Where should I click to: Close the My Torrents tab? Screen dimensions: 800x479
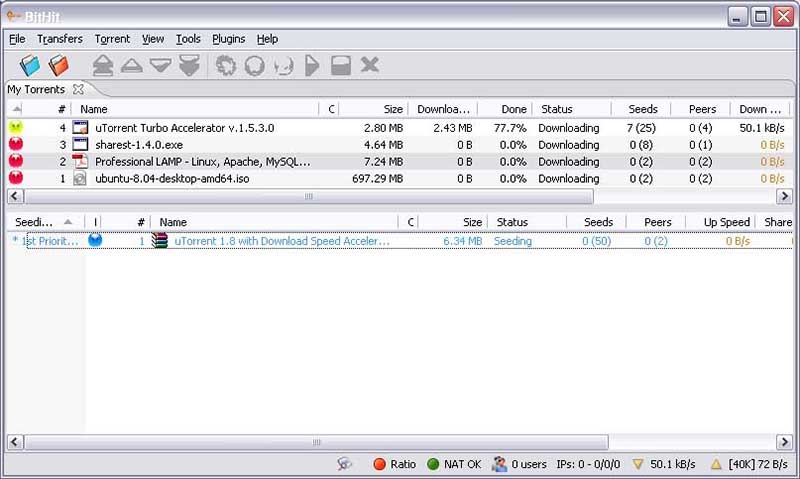[78, 90]
